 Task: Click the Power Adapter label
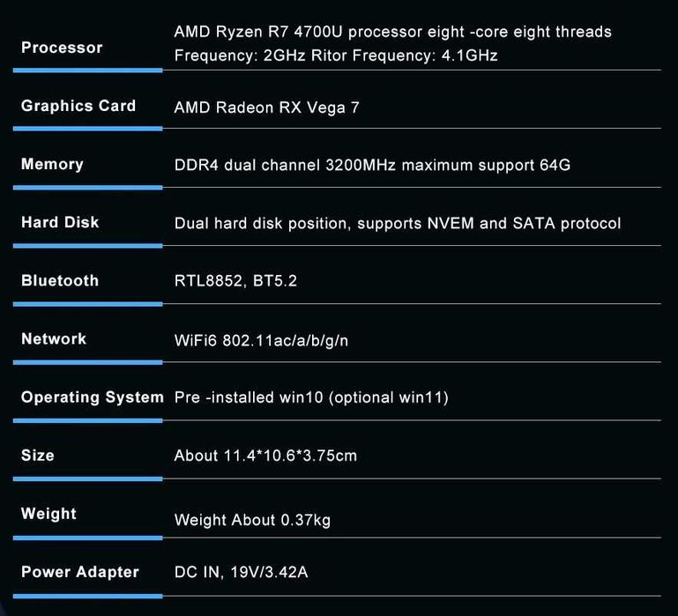click(x=80, y=572)
